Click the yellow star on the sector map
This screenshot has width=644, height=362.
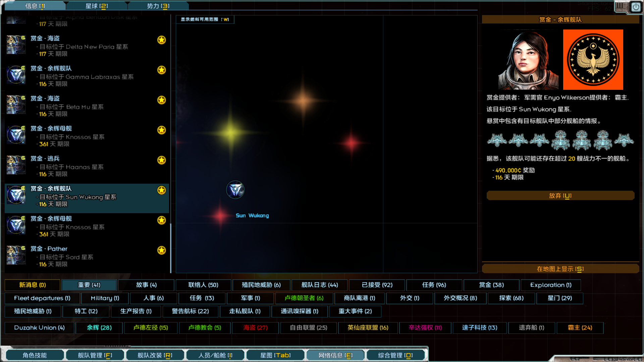[x=230, y=133]
